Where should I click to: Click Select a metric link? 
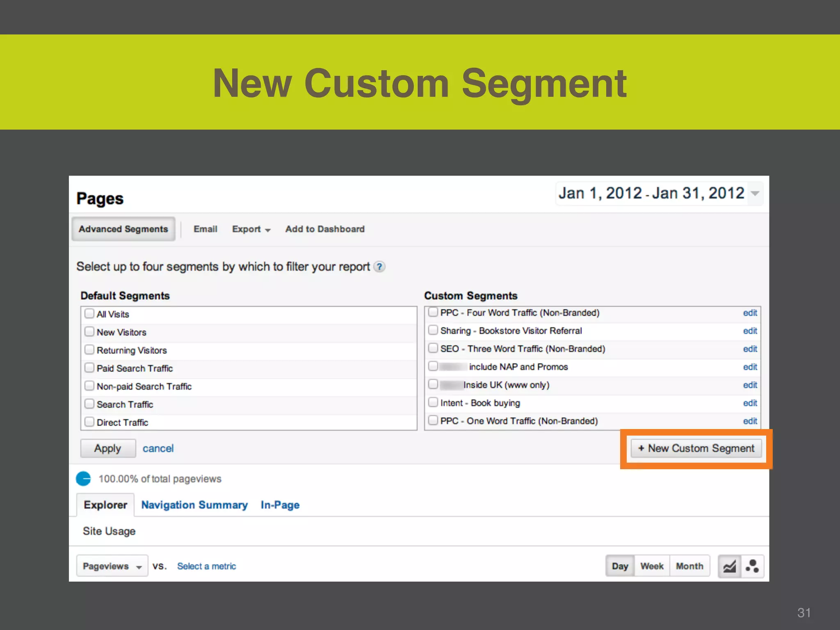(x=206, y=566)
